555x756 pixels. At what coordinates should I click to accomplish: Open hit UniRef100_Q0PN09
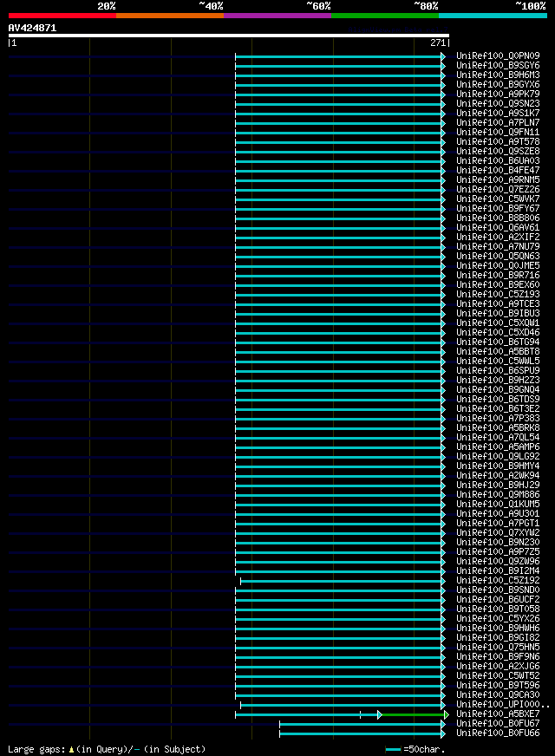pyautogui.click(x=498, y=56)
